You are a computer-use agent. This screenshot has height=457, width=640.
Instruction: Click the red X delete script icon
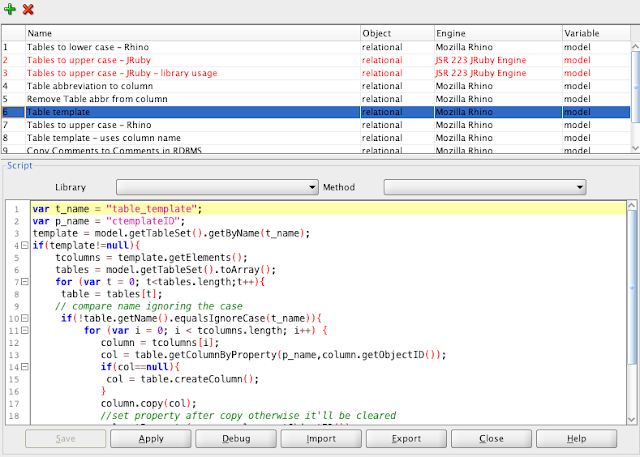pos(28,9)
